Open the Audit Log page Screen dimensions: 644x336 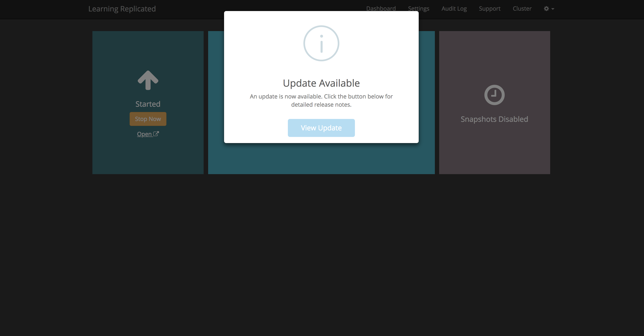point(454,9)
